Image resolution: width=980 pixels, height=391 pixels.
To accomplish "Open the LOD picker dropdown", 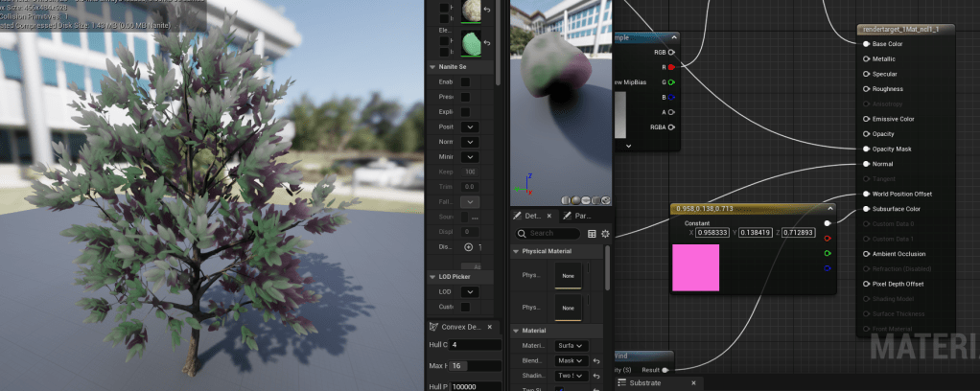I will [x=470, y=291].
